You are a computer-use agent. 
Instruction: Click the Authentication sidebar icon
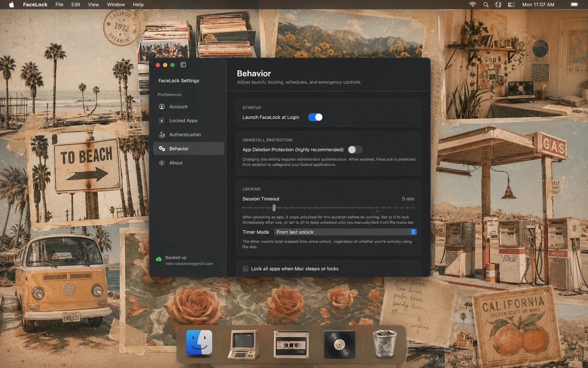click(162, 135)
